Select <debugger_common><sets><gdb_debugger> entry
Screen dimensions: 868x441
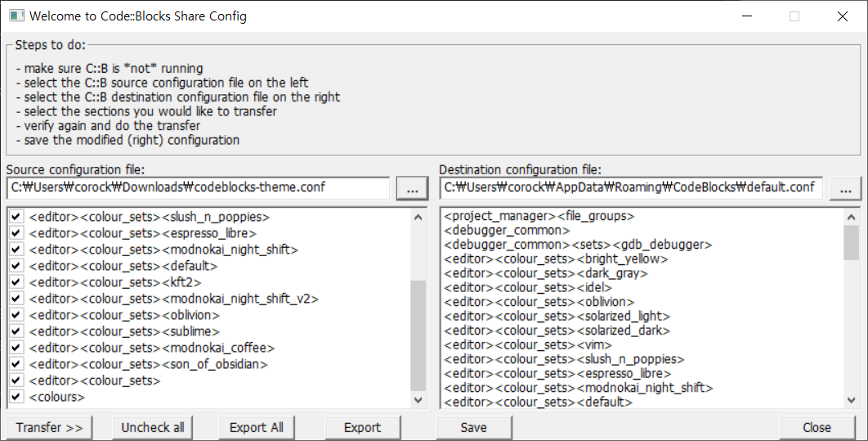[x=578, y=245]
